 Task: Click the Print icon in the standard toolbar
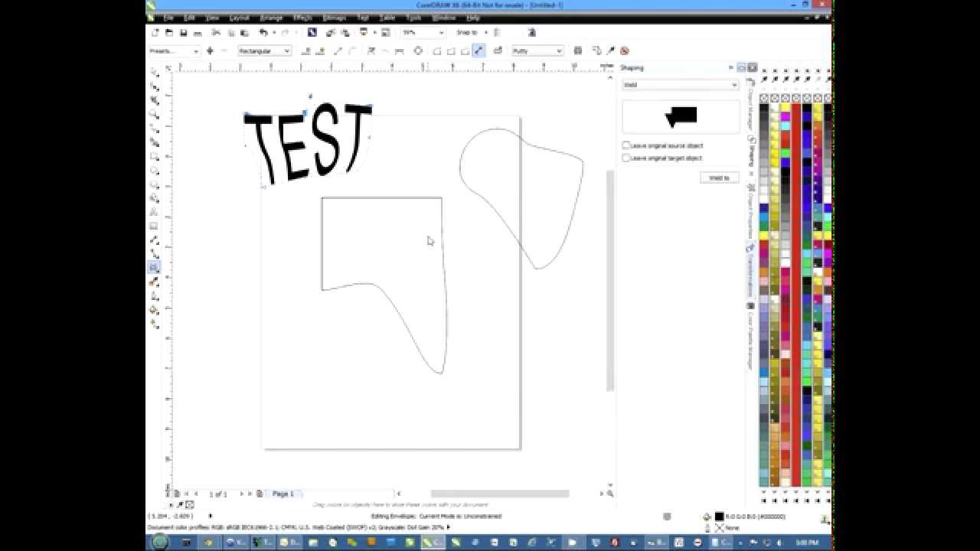coord(198,33)
